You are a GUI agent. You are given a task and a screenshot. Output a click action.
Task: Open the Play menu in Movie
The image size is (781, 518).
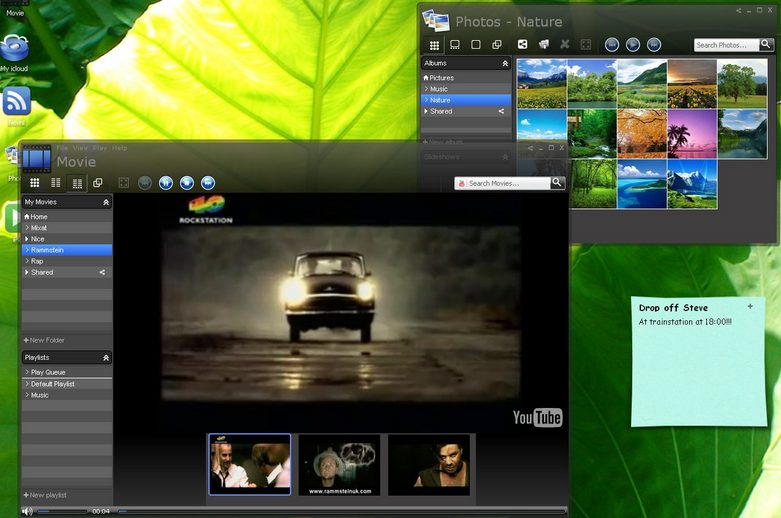[99, 148]
